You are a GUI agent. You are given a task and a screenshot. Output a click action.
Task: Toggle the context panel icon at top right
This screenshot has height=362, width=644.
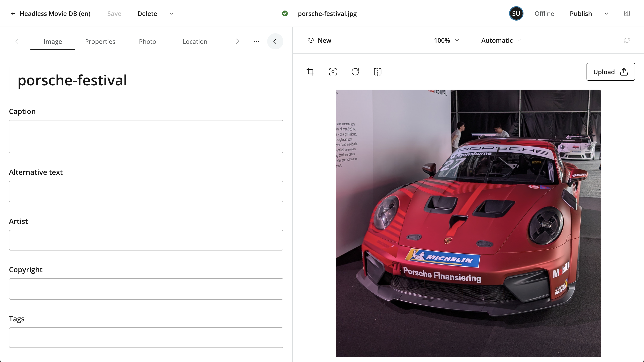coord(627,13)
